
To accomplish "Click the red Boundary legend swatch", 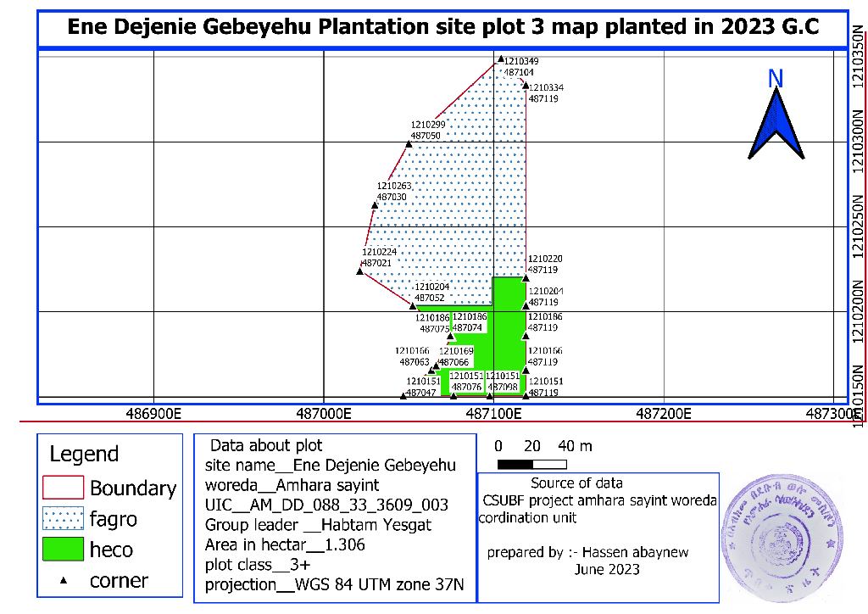I will (x=64, y=488).
